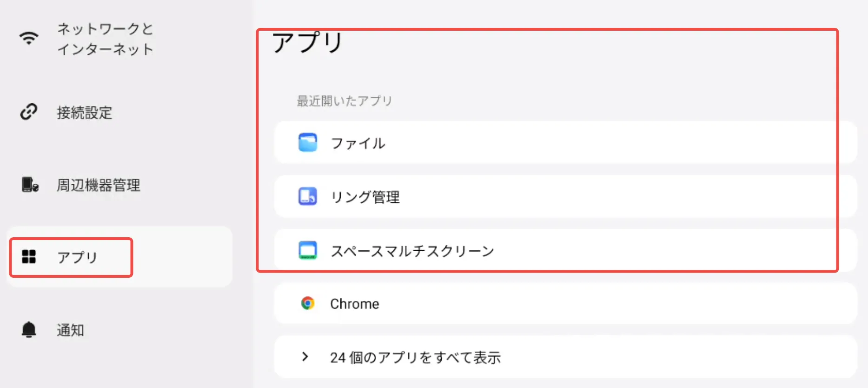
Task: Click the bell icon for 通知
Action: click(29, 329)
